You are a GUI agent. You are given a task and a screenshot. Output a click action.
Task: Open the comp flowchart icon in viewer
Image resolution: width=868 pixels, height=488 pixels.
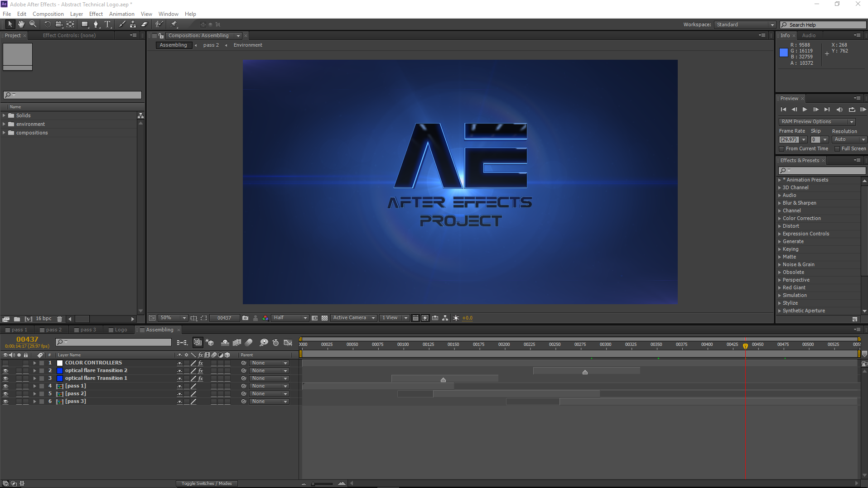[x=445, y=318]
